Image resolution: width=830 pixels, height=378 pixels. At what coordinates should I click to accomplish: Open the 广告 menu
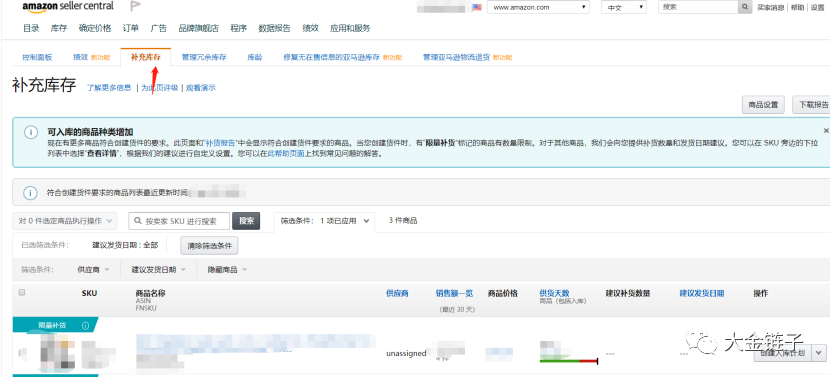pyautogui.click(x=159, y=29)
